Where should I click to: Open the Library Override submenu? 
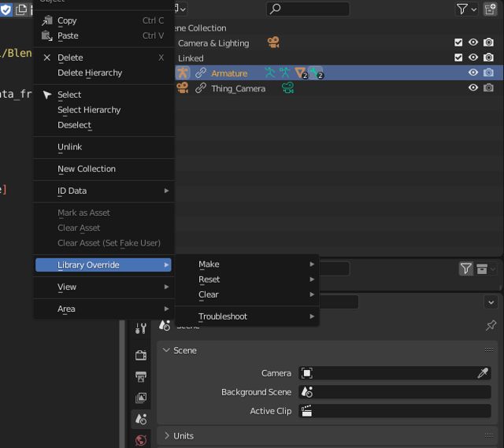point(103,265)
